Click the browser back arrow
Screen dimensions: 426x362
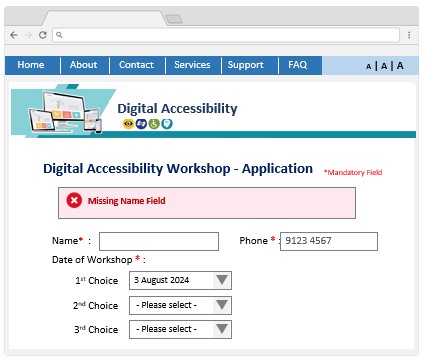(x=14, y=35)
